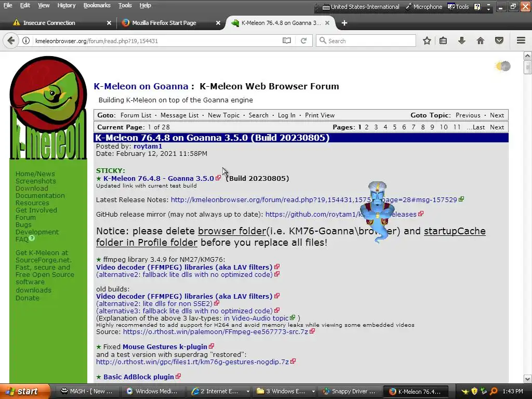
Task: Jump to the ...Last page link
Action: point(476,127)
